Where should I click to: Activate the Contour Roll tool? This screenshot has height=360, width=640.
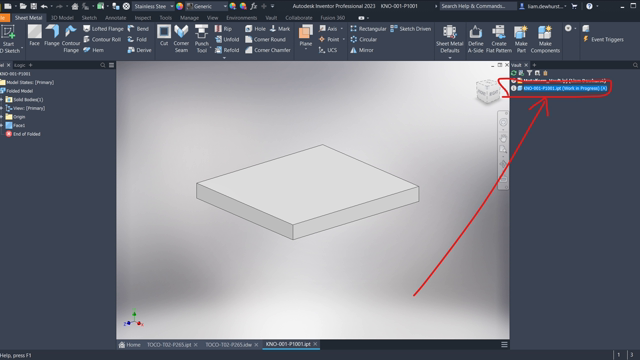click(x=102, y=39)
